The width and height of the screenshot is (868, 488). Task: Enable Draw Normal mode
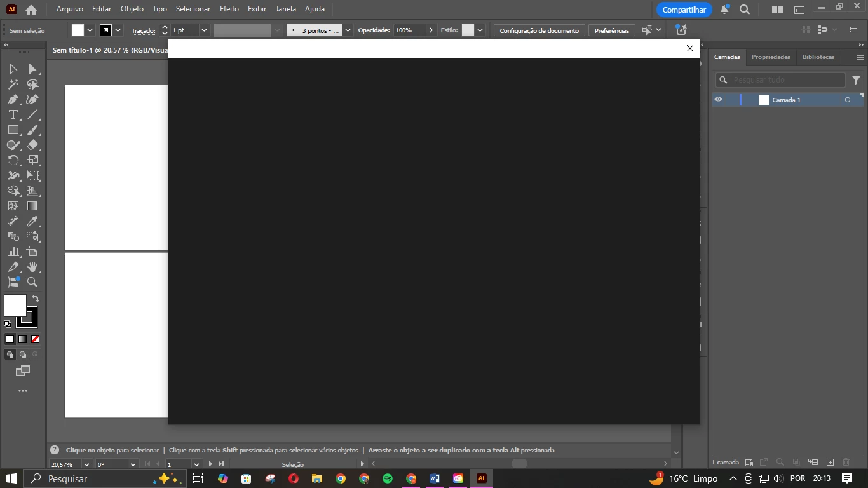click(10, 355)
